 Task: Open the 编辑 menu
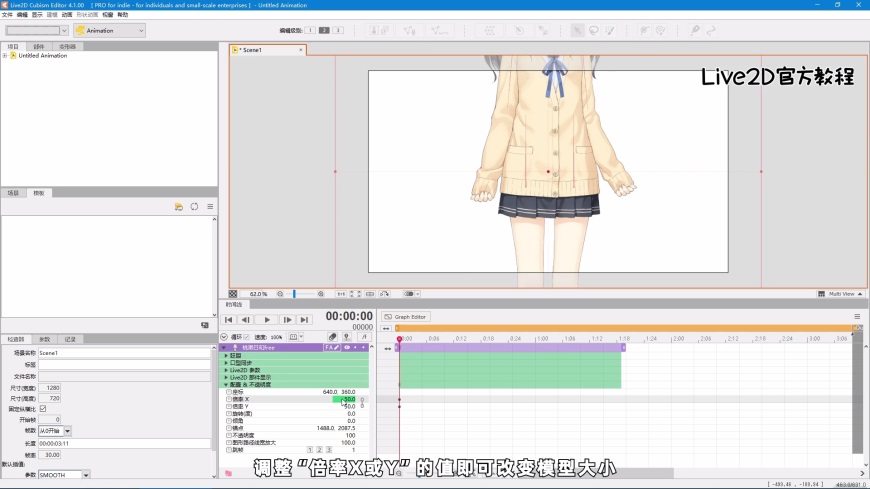pyautogui.click(x=22, y=15)
